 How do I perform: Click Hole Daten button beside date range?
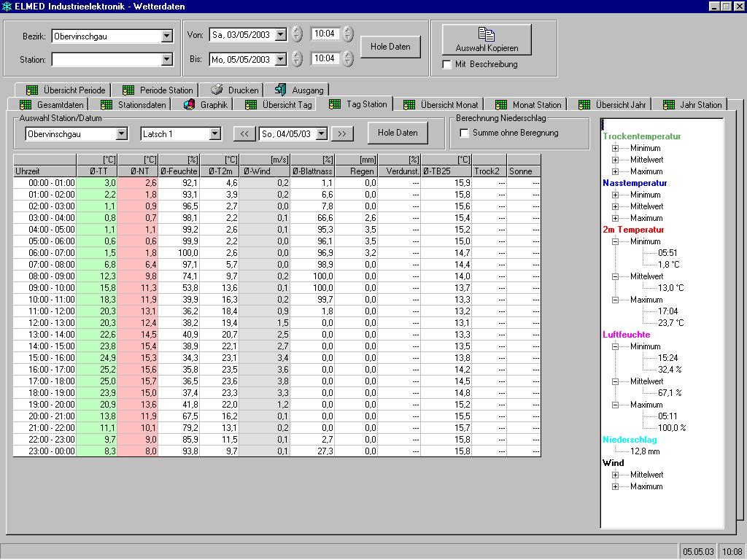coord(390,47)
